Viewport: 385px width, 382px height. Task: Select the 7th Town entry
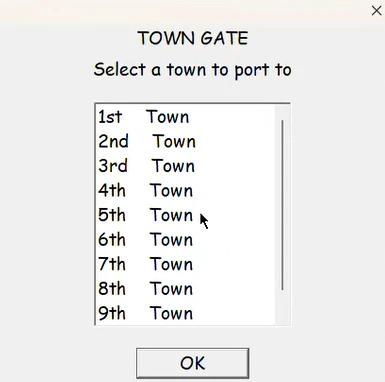(x=146, y=264)
